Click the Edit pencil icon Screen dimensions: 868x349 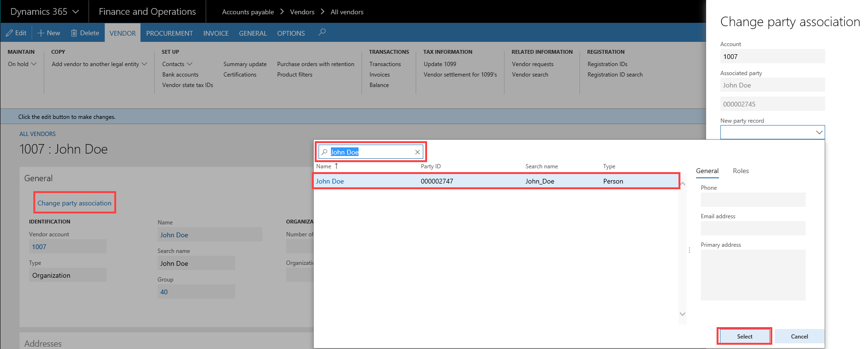tap(10, 33)
